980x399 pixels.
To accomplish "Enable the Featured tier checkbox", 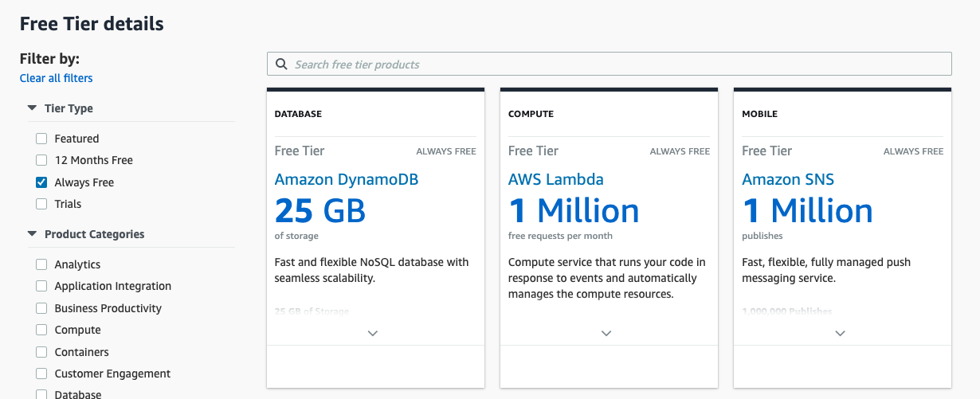I will [x=41, y=139].
